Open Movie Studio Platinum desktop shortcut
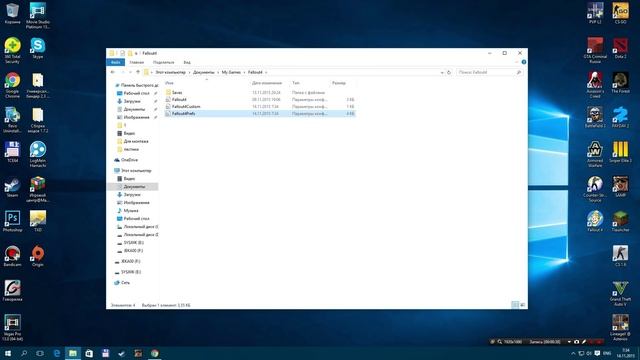640x360 pixels. pos(38,16)
